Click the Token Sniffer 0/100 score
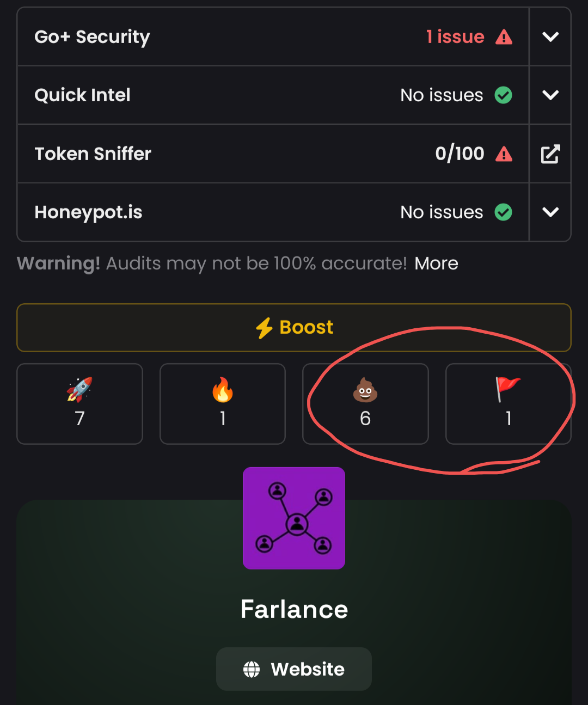The image size is (588, 705). tap(460, 154)
